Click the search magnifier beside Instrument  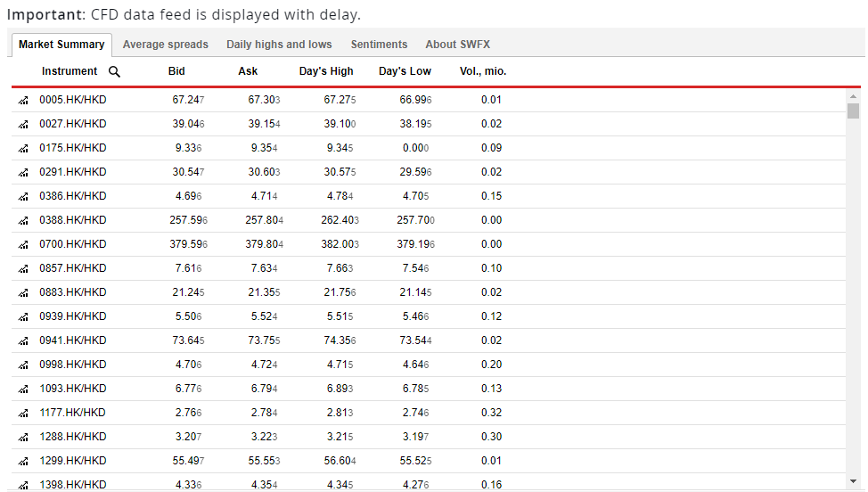114,71
